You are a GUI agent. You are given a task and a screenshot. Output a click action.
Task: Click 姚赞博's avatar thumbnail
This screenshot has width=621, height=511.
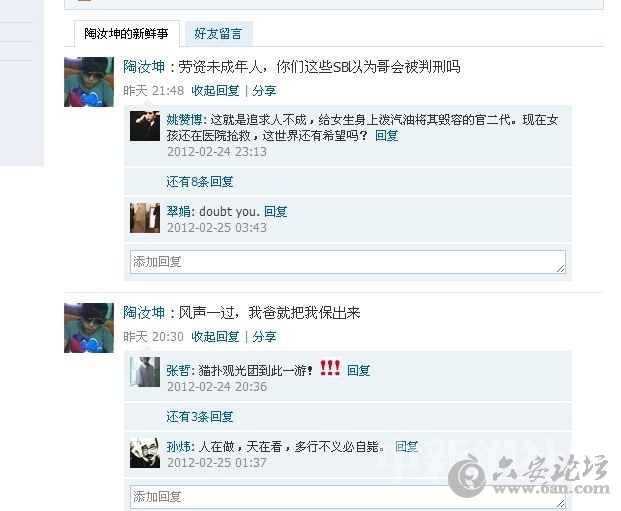coord(145,126)
